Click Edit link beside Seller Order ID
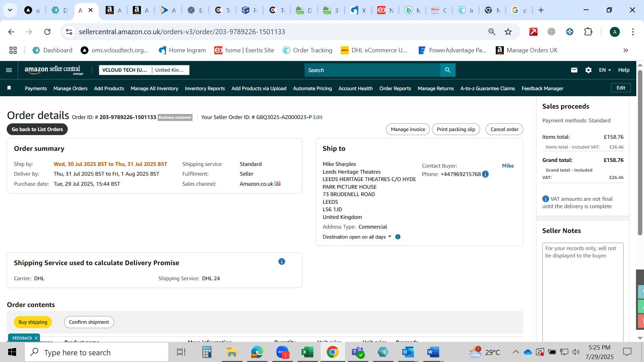 click(x=318, y=117)
